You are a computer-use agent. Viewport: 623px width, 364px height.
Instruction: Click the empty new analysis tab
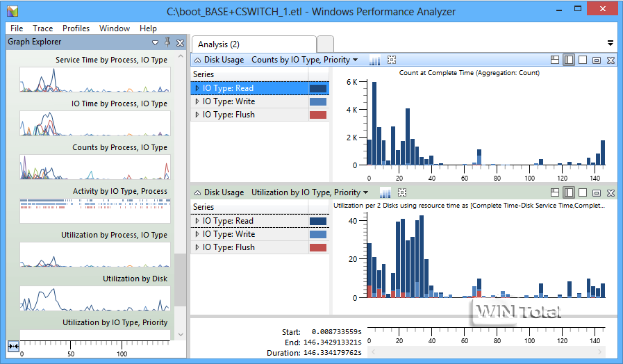(326, 44)
